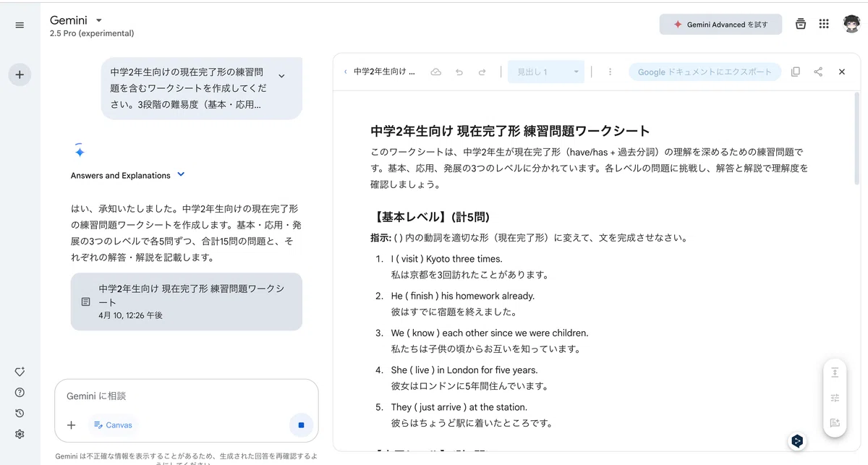Click sentence He ( finish ) his homework already.

pos(463,296)
